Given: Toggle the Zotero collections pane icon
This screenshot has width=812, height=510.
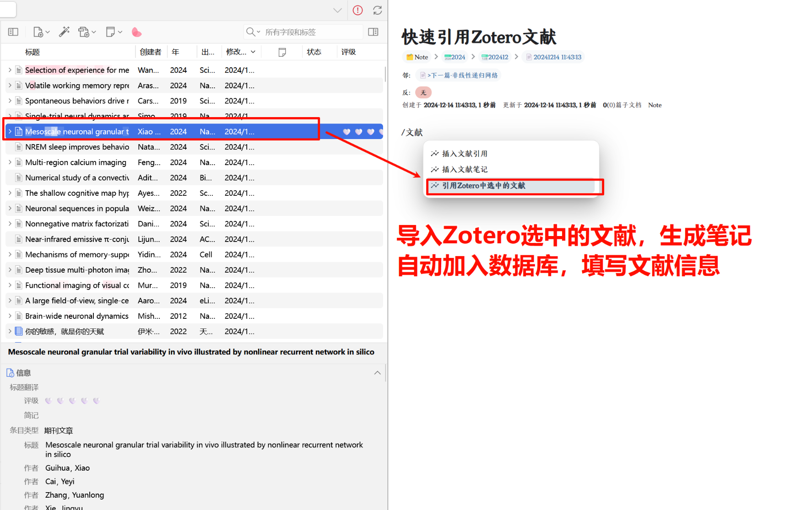Looking at the screenshot, I should point(13,32).
